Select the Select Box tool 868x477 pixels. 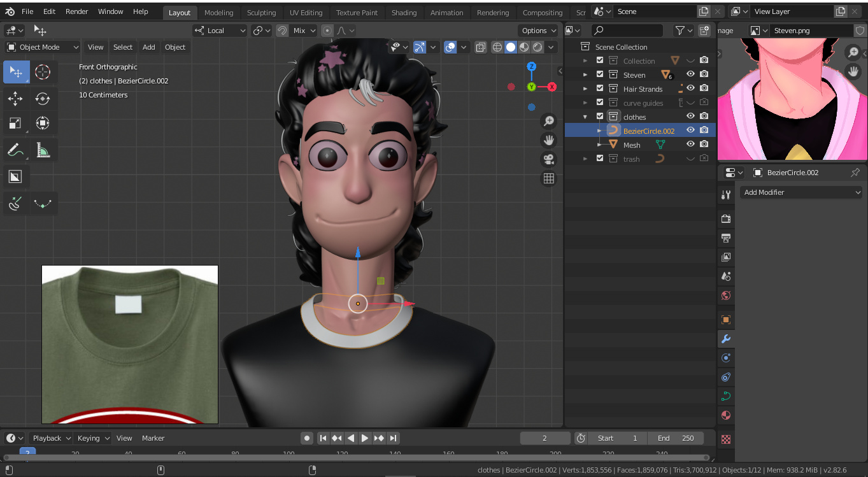16,72
